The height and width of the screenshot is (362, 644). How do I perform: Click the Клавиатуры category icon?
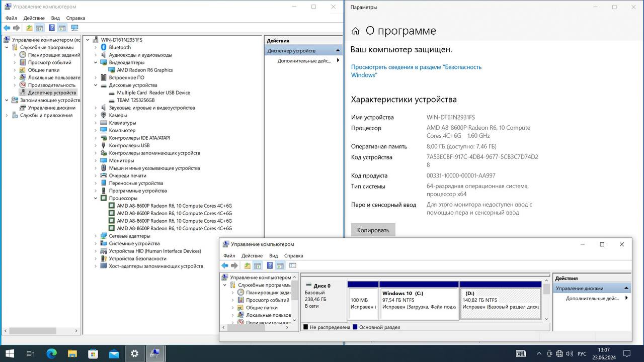(104, 123)
